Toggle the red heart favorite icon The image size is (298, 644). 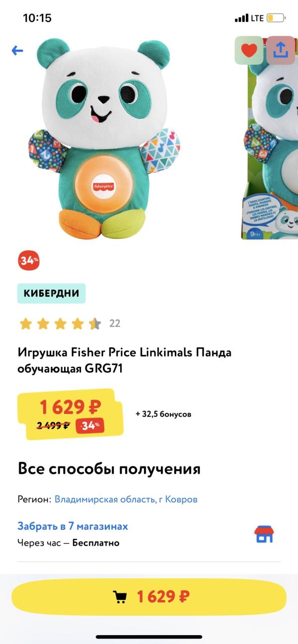tap(249, 50)
